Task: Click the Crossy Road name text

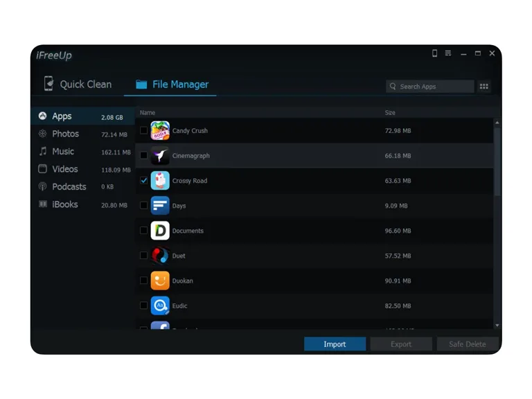Action: tap(190, 181)
